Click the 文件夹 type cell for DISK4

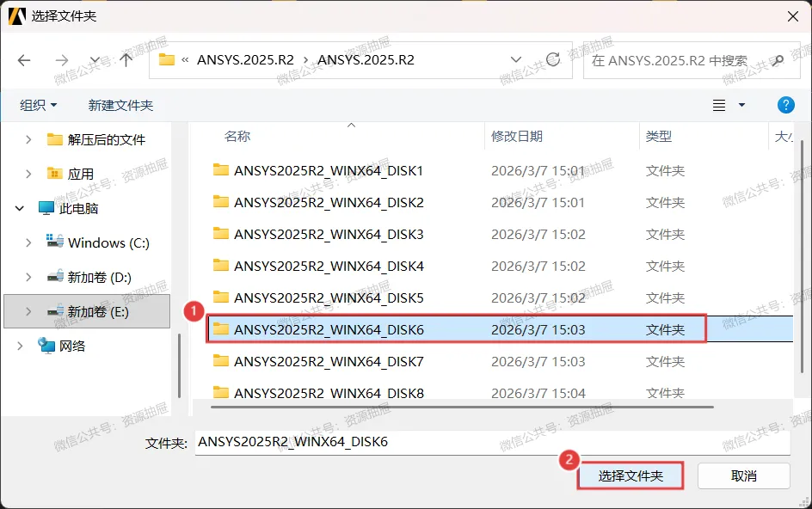click(x=665, y=267)
